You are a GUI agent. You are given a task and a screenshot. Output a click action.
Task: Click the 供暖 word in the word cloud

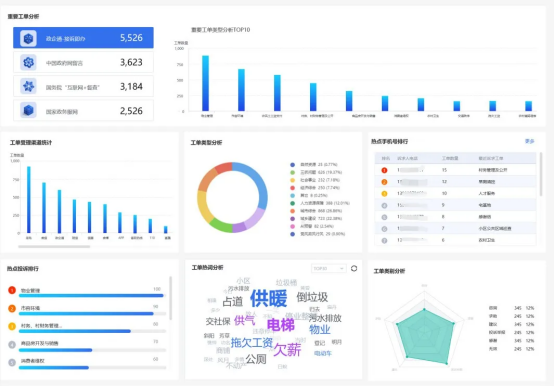pyautogui.click(x=269, y=298)
